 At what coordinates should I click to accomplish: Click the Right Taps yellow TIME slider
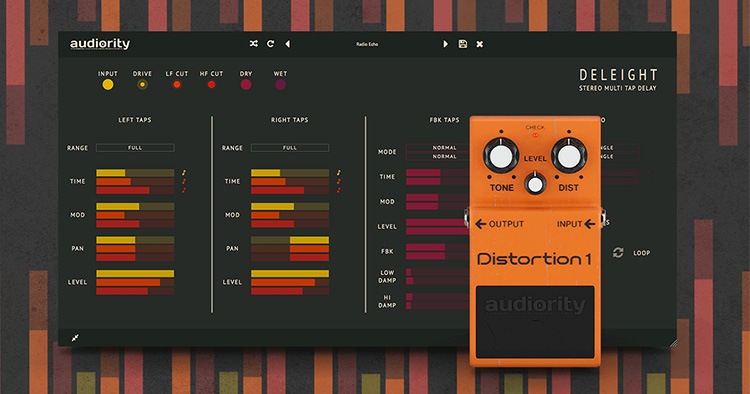coord(290,173)
